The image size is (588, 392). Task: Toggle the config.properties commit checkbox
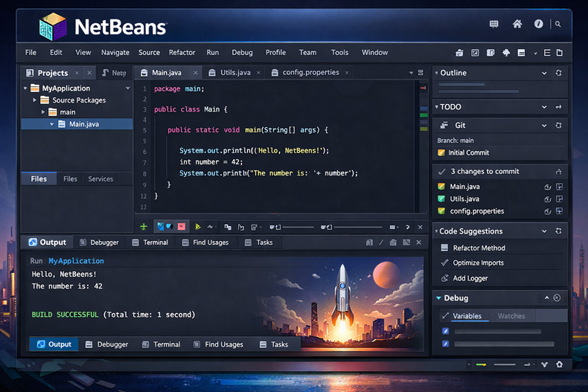pyautogui.click(x=441, y=211)
